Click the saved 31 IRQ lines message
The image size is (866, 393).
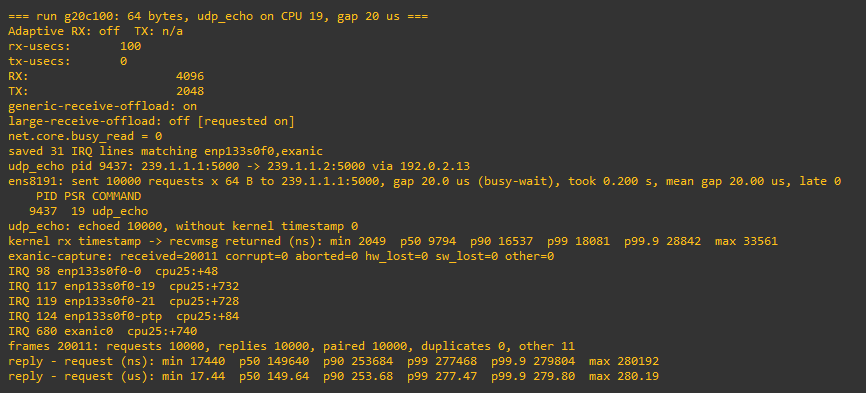click(166, 151)
